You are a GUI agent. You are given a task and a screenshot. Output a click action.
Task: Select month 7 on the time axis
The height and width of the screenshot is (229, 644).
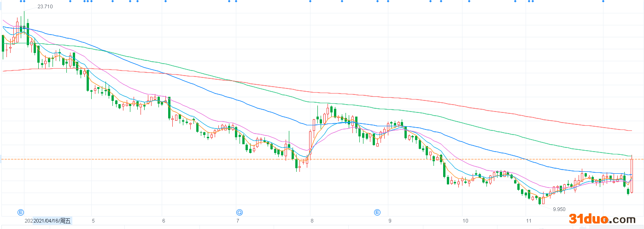[x=238, y=221]
